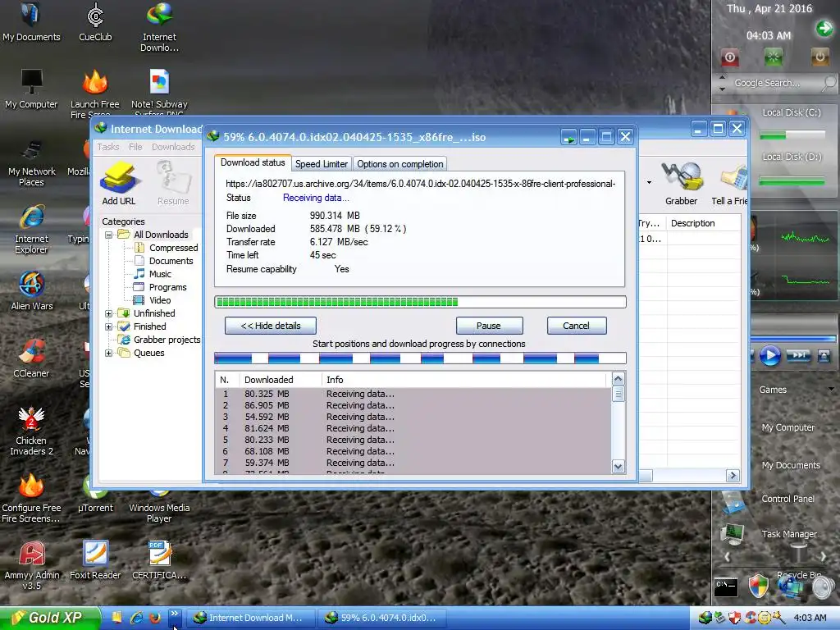Click the green standby icon in the sidebar
The image size is (840, 630).
pyautogui.click(x=773, y=57)
